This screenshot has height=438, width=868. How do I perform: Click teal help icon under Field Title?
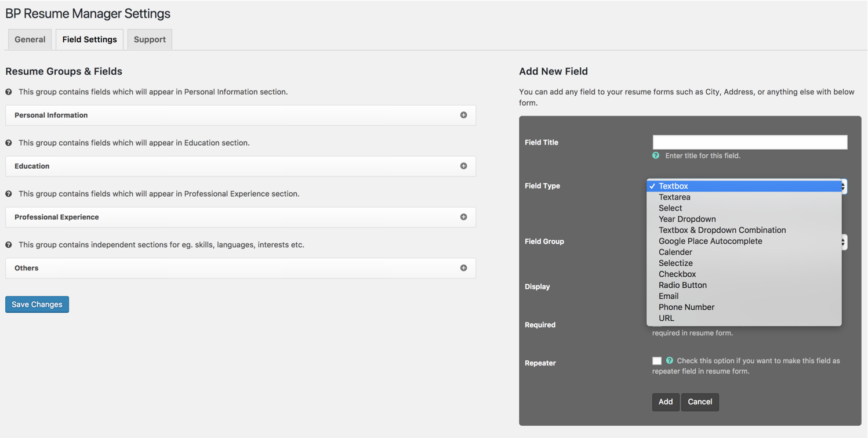[656, 155]
